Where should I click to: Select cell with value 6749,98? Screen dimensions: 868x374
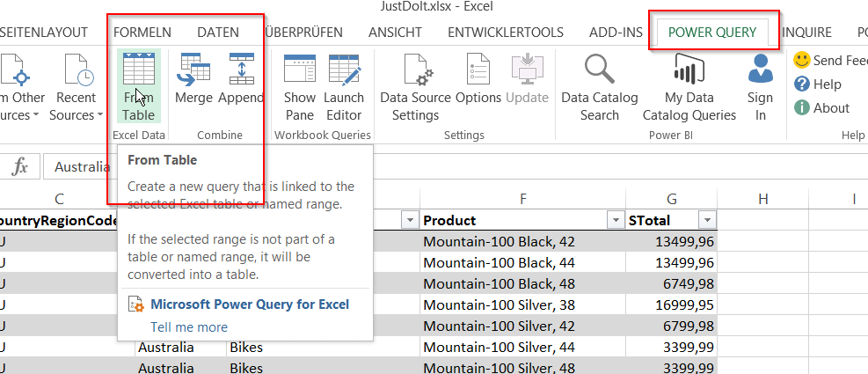click(672, 283)
